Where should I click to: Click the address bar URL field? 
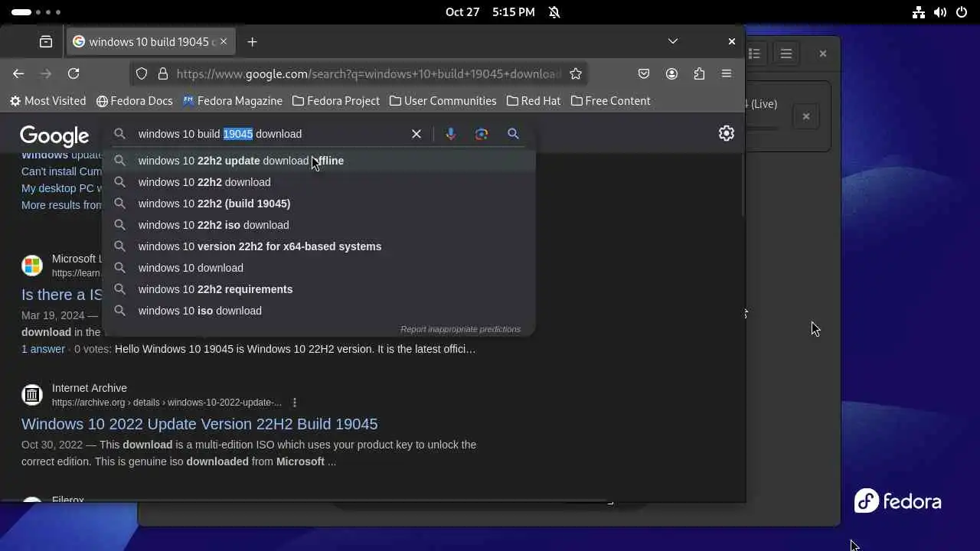pyautogui.click(x=367, y=73)
